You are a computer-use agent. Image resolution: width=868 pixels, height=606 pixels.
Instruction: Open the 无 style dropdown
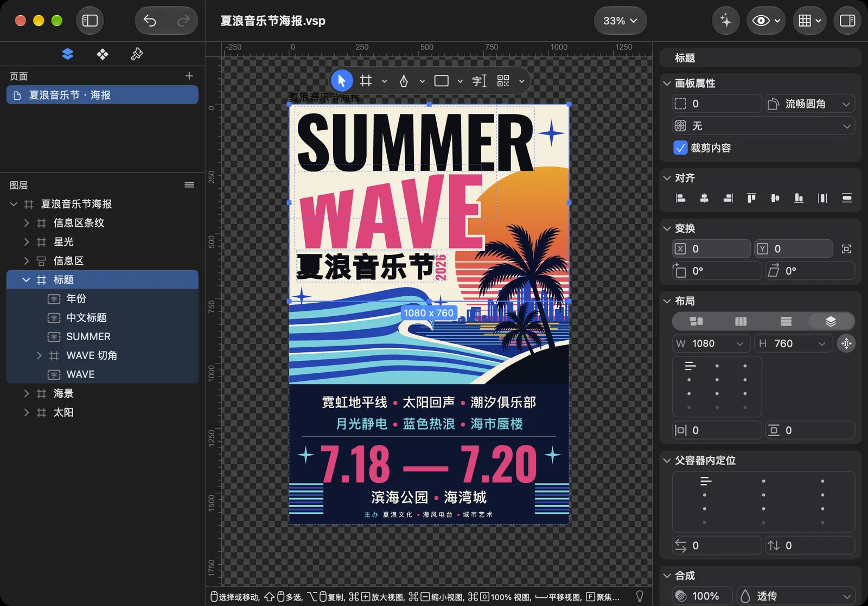pyautogui.click(x=763, y=126)
